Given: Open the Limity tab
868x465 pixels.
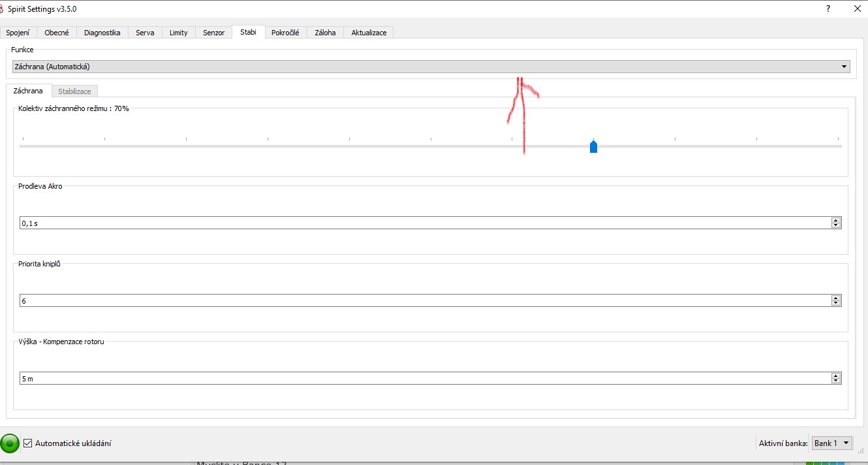Looking at the screenshot, I should (x=178, y=33).
